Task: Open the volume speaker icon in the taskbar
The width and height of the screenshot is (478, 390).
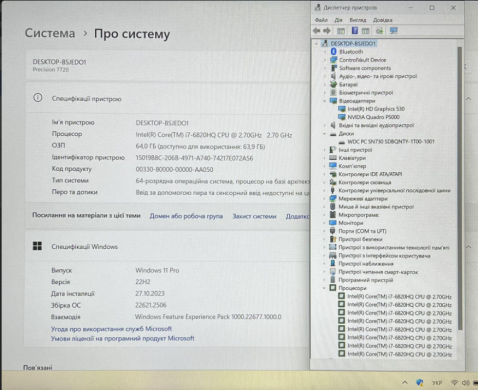Action: pyautogui.click(x=466, y=383)
